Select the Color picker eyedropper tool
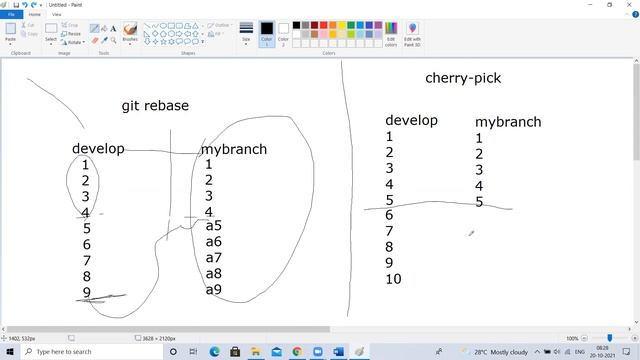 (104, 40)
